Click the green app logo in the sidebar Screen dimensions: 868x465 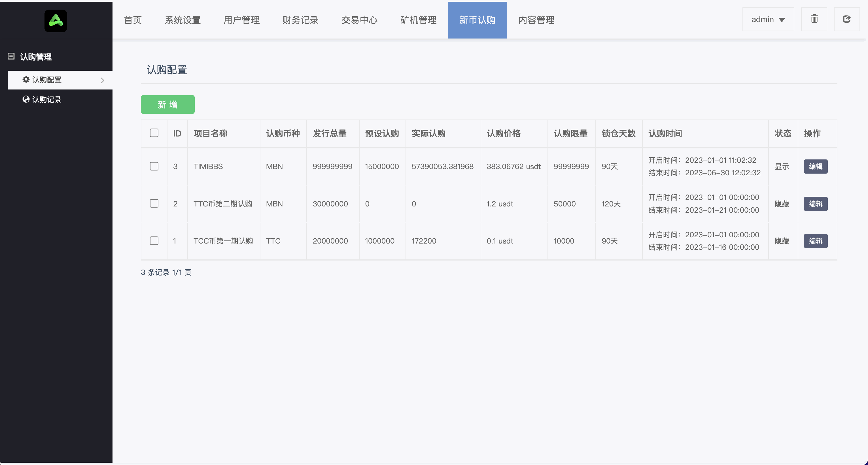tap(55, 21)
